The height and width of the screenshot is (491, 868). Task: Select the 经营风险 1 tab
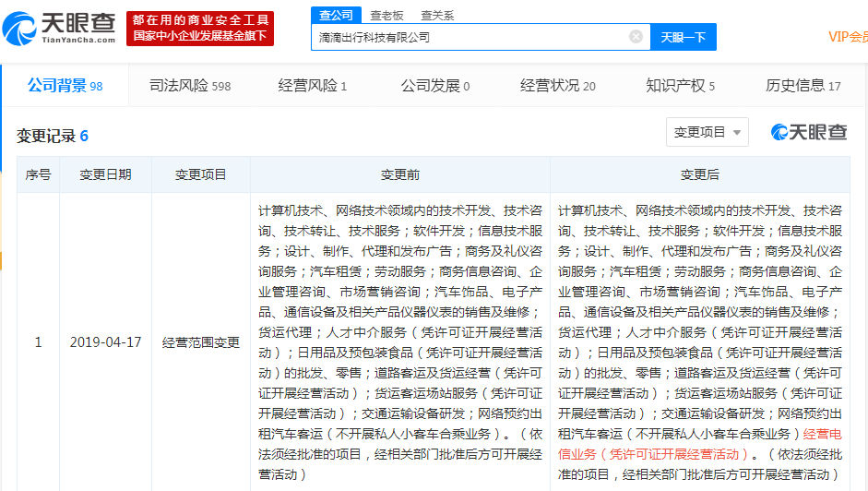coord(312,85)
